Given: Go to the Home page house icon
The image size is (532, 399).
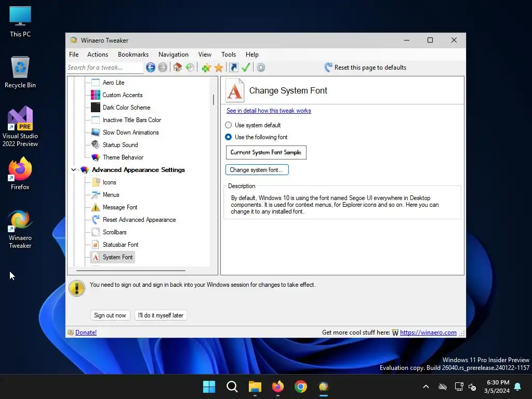Looking at the screenshot, I should pyautogui.click(x=178, y=68).
